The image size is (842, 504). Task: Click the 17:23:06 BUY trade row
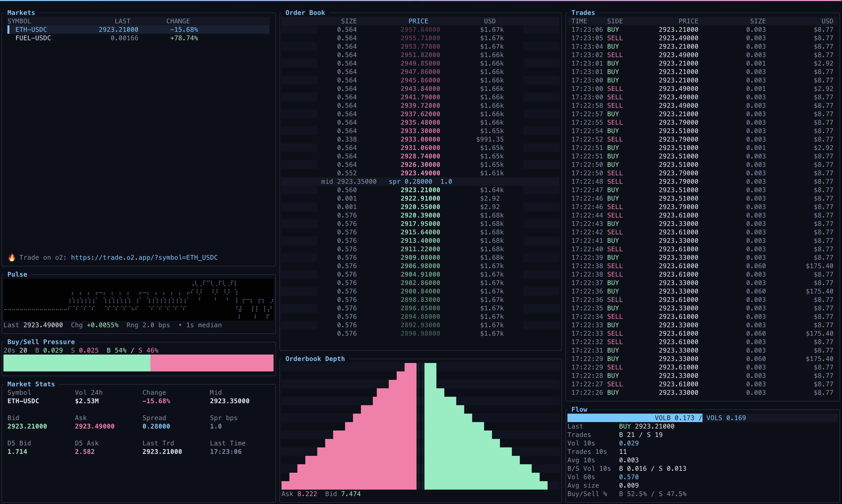(x=702, y=30)
